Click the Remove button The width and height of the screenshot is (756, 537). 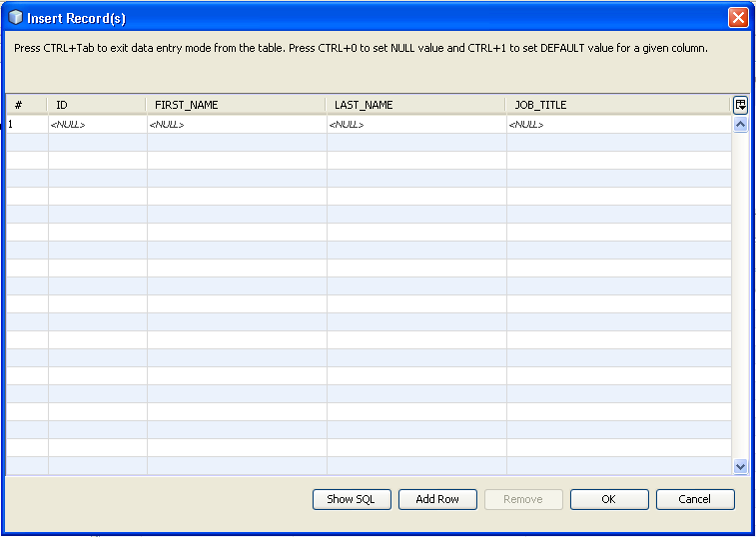point(523,499)
